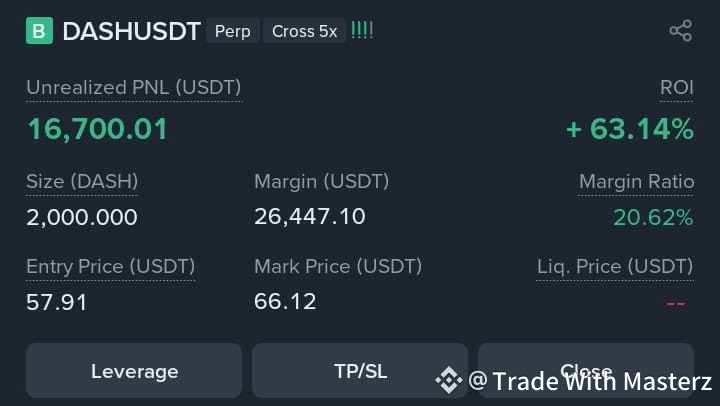This screenshot has width=720, height=406.
Task: Tap the green ADL risk indicator bars
Action: [362, 30]
